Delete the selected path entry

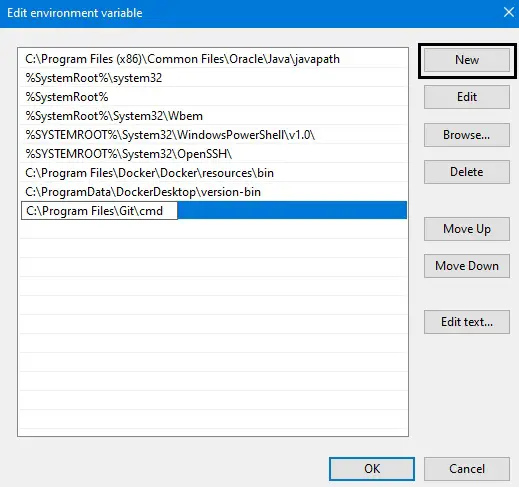(x=467, y=172)
